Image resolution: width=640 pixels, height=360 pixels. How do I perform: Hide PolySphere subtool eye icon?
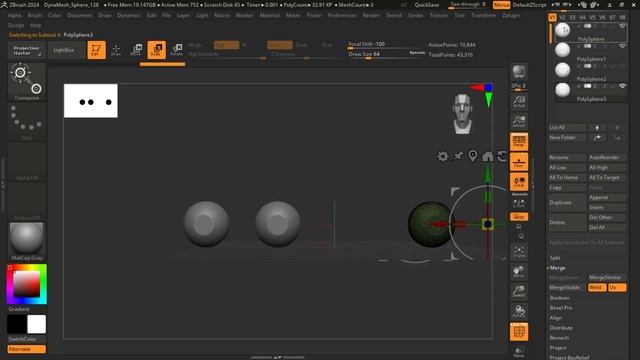622,26
